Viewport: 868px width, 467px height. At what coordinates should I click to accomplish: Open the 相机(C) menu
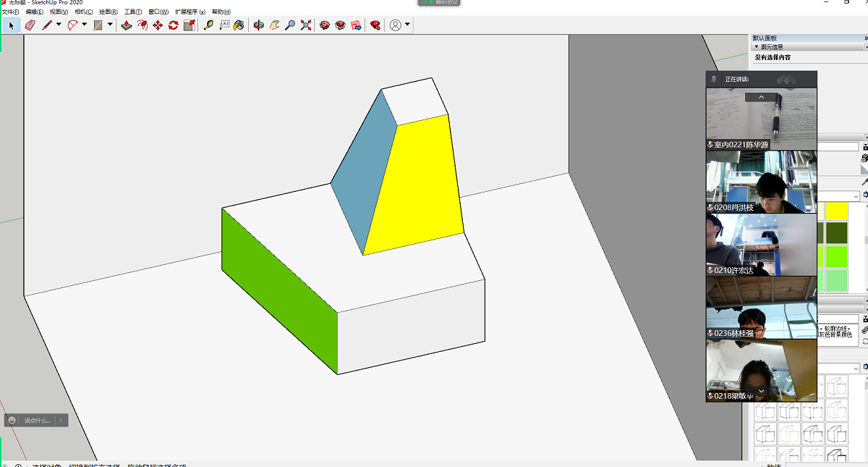[83, 12]
